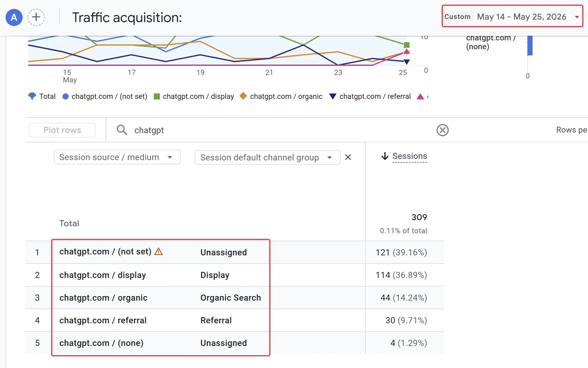Click the Display channel group cell
The height and width of the screenshot is (368, 588).
click(x=215, y=275)
